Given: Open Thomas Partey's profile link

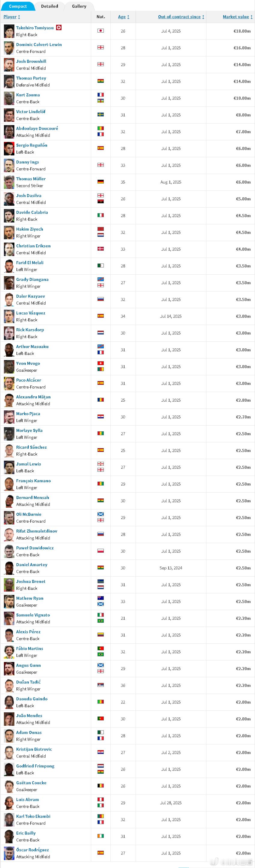Looking at the screenshot, I should point(31,78).
